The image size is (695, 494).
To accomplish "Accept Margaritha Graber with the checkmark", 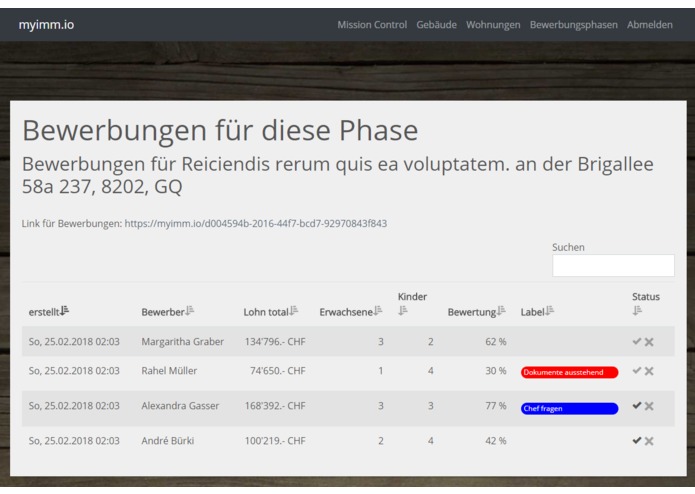I will click(637, 341).
